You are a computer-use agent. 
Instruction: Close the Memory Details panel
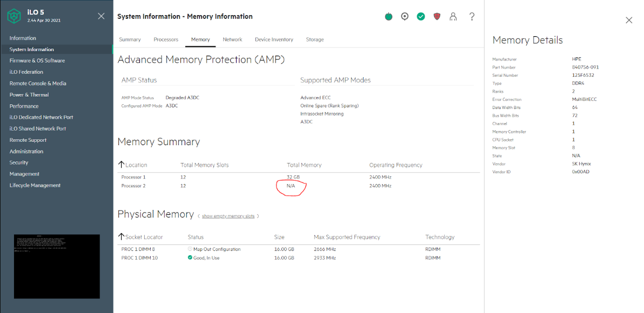pos(629,20)
